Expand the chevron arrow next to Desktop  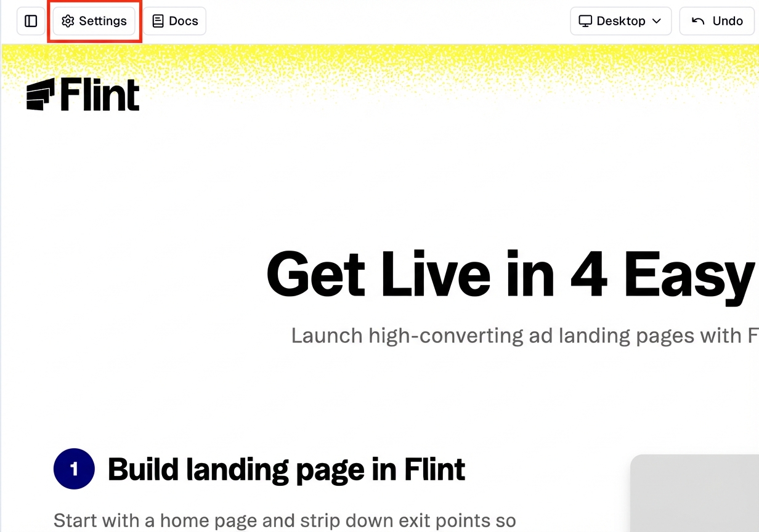pos(657,21)
